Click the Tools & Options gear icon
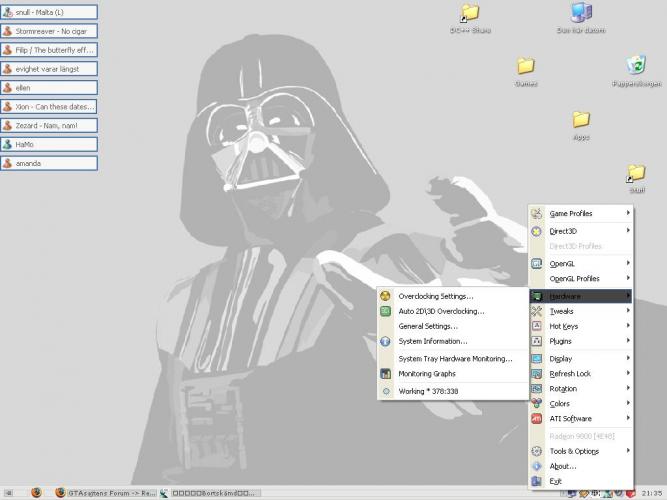This screenshot has width=667, height=500. coord(537,451)
